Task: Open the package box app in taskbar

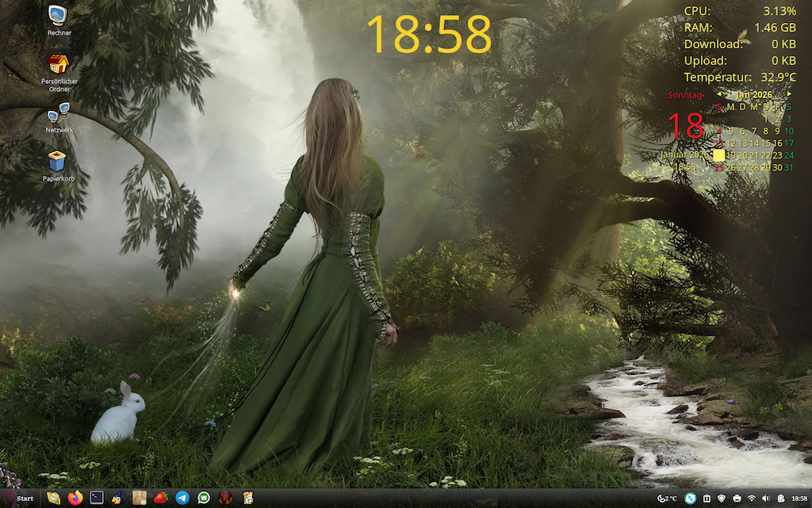Action: pos(140,498)
